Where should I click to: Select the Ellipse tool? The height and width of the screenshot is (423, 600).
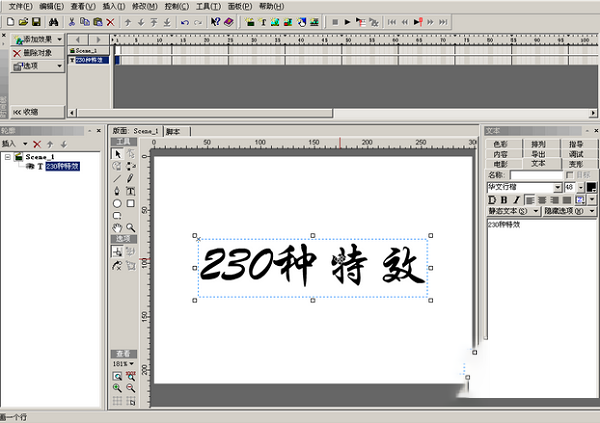click(x=117, y=203)
